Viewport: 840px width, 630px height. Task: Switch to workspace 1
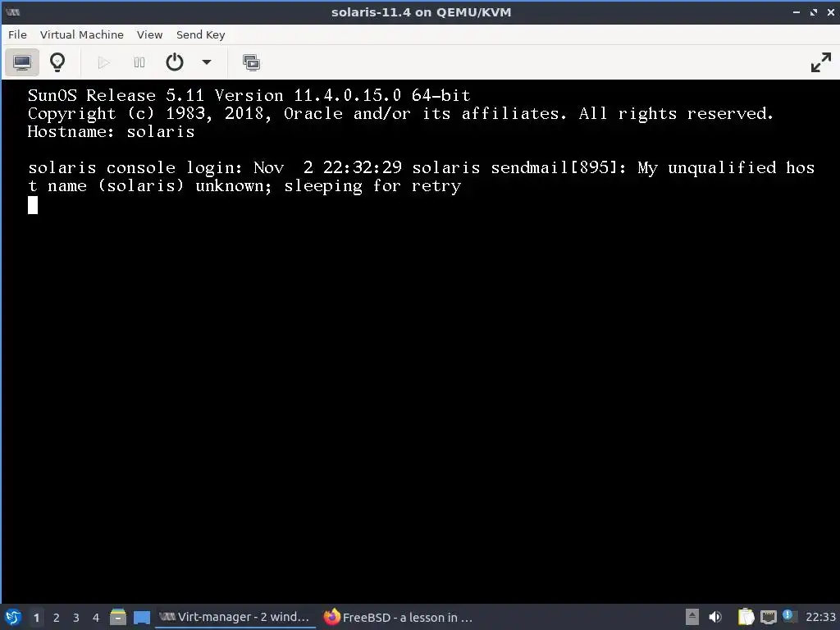click(36, 618)
